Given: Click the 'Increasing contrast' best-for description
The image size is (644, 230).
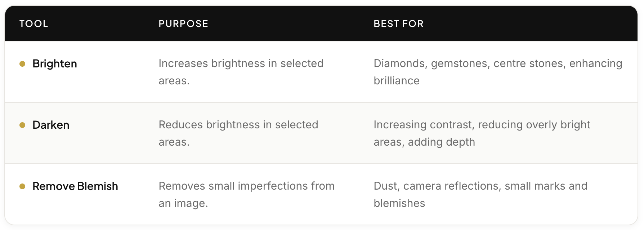Looking at the screenshot, I should tap(482, 133).
